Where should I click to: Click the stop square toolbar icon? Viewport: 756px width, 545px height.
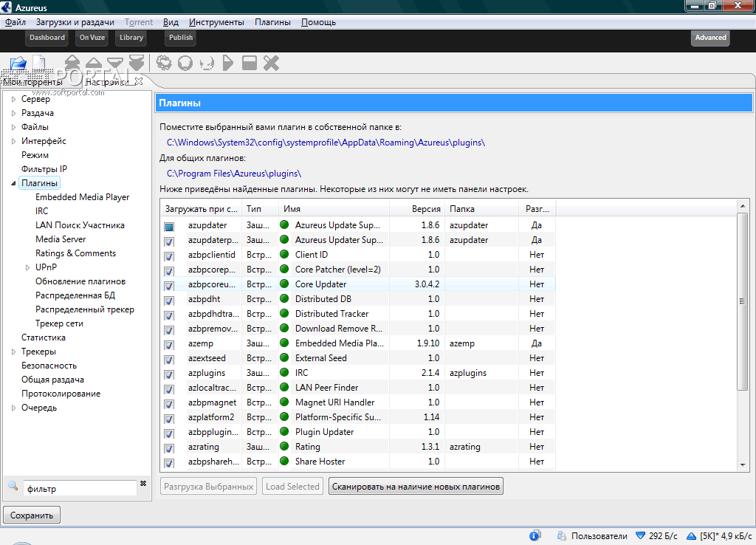point(250,63)
